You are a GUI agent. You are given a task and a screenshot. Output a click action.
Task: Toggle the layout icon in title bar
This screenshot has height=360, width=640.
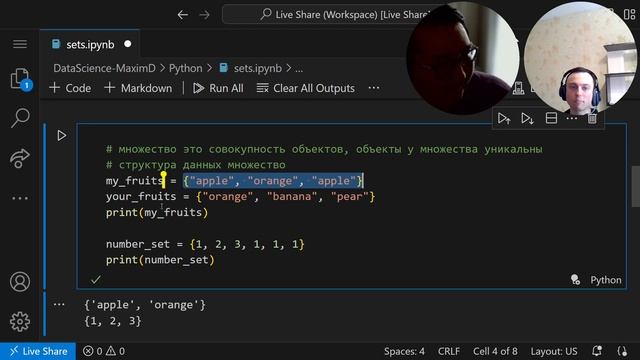tap(629, 15)
